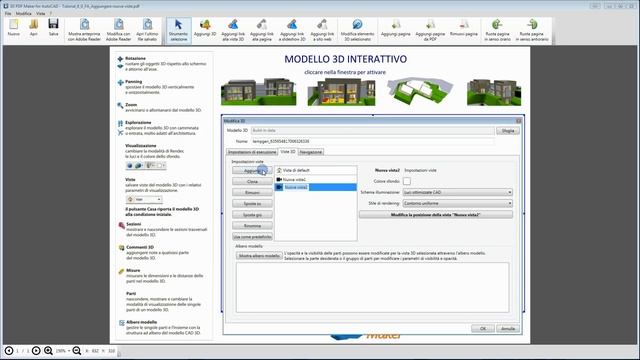640x360 pixels.
Task: Switch to Impostazioni di esecuzione tab
Action: (x=252, y=152)
